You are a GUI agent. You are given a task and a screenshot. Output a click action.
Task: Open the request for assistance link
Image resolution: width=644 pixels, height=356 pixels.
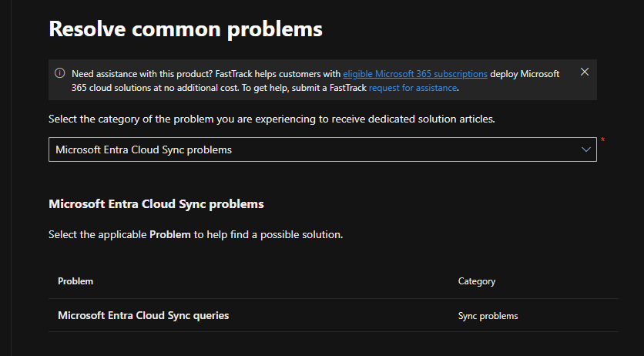[413, 88]
